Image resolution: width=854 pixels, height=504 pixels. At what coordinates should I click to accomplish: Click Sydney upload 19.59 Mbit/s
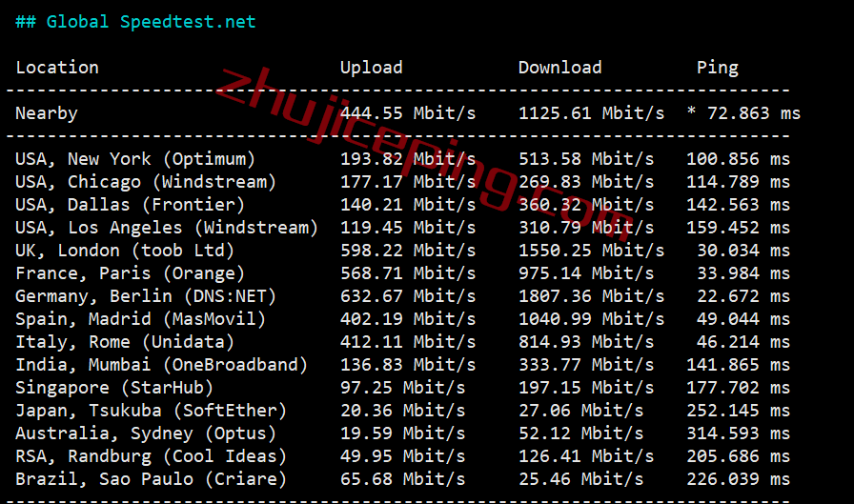[x=403, y=433]
